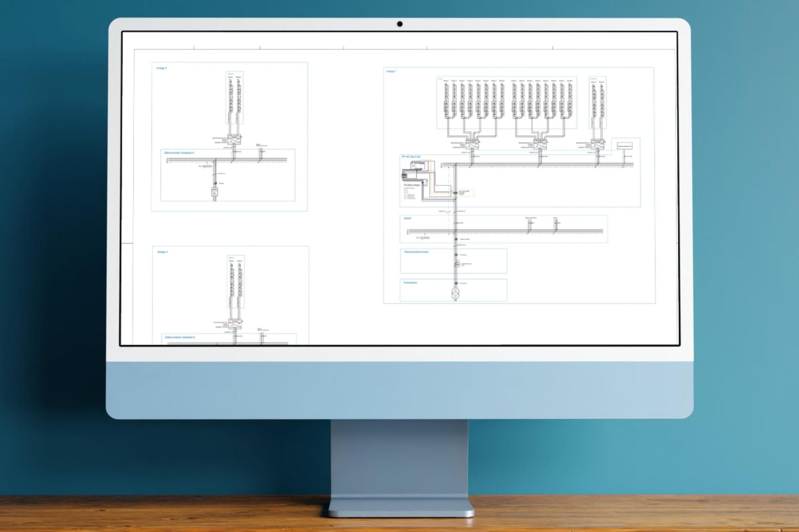The image size is (799, 532).
Task: Click the Anlage 3 group label
Action: point(163,252)
